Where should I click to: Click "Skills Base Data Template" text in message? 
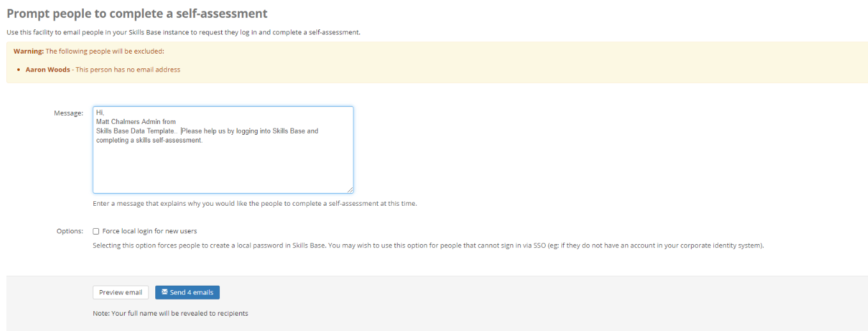(134, 131)
